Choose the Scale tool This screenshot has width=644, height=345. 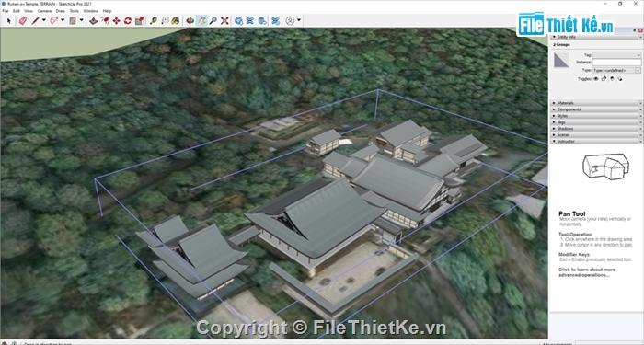point(139,20)
